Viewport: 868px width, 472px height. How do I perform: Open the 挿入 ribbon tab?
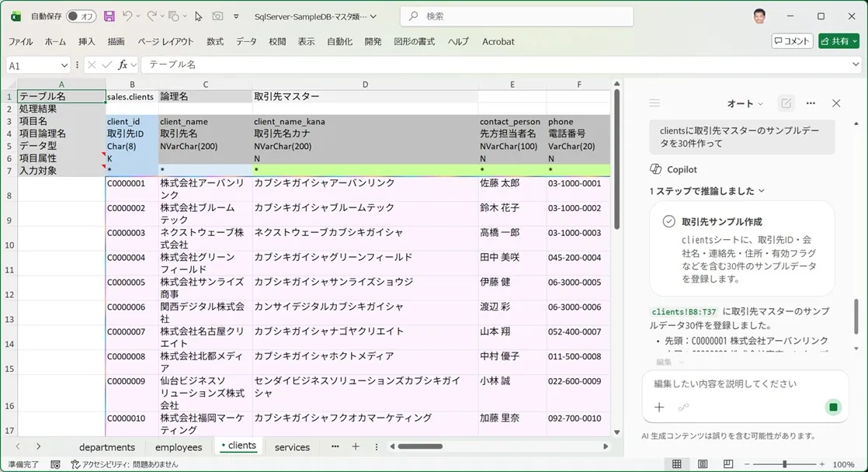coord(87,41)
